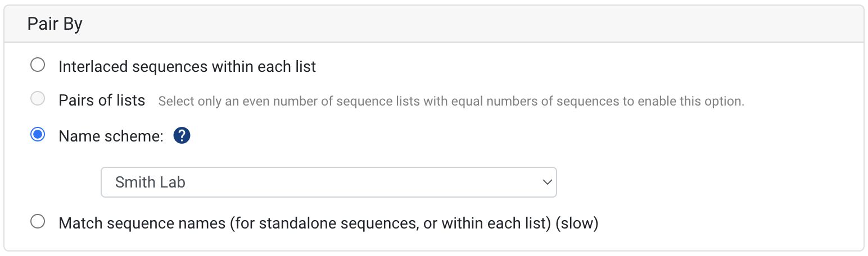Click the '(slow)' note after Match sequence names
This screenshot has height=256, width=868.
576,223
